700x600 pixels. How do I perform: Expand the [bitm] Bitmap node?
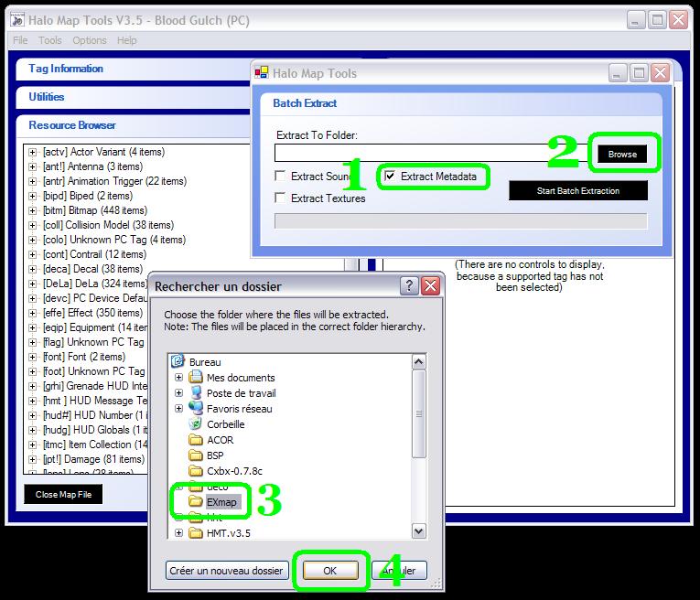click(32, 210)
